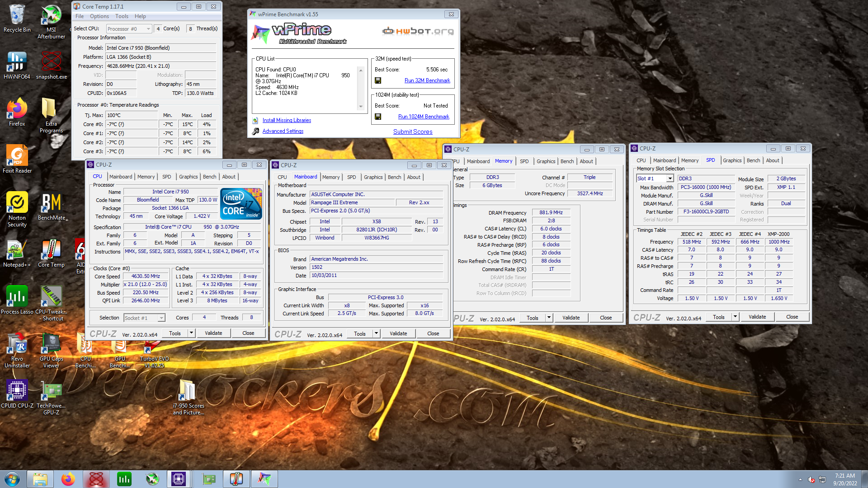
Task: Open the Core Temp Tools menu
Action: pos(122,16)
